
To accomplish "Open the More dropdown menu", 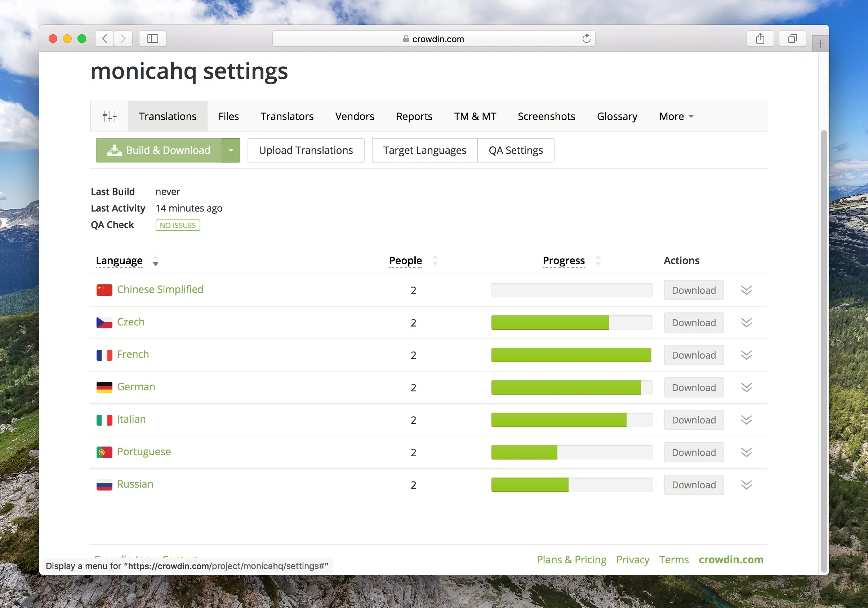I will pyautogui.click(x=676, y=116).
